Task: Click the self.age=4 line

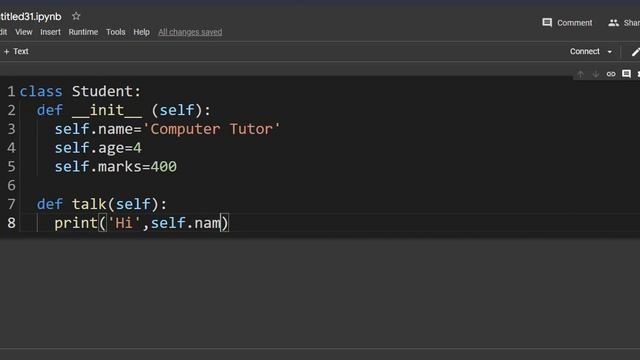Action: tap(98, 148)
